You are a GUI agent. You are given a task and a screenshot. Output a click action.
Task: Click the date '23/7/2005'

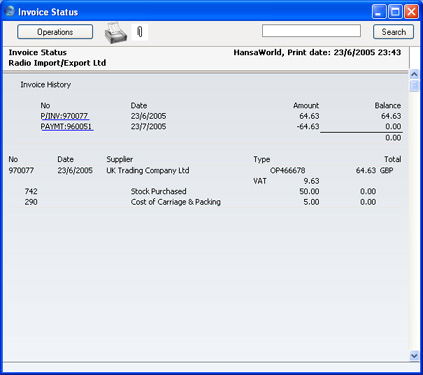coord(148,127)
